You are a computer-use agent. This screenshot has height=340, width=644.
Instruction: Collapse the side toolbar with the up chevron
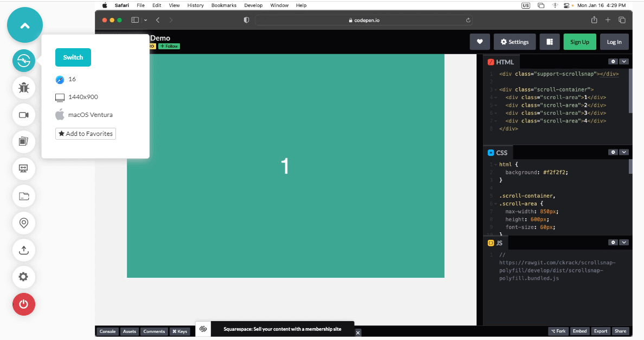coord(24,25)
